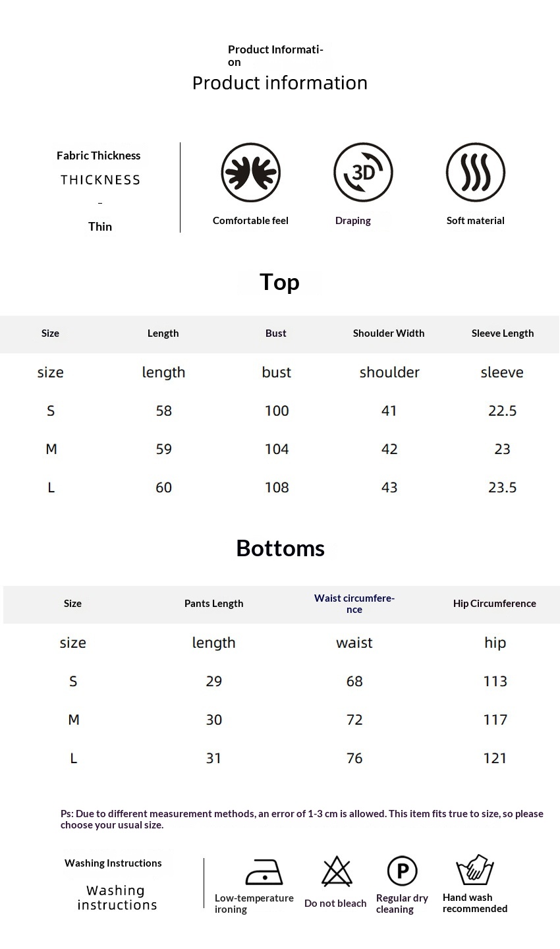Click the Do not bleach triangle icon
The width and height of the screenshot is (560, 949).
(x=337, y=871)
